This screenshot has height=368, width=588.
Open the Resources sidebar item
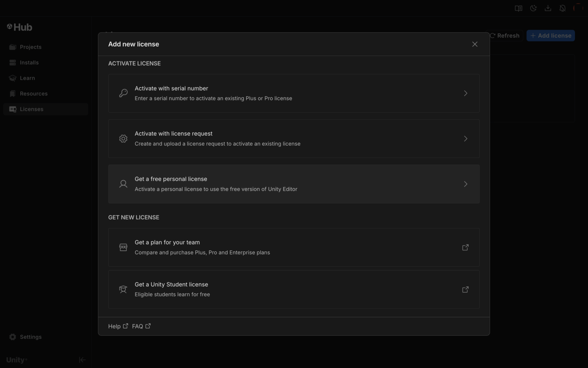34,94
